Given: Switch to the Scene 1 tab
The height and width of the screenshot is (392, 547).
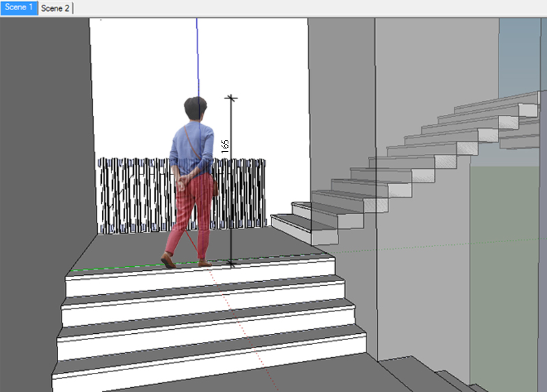Looking at the screenshot, I should (19, 8).
